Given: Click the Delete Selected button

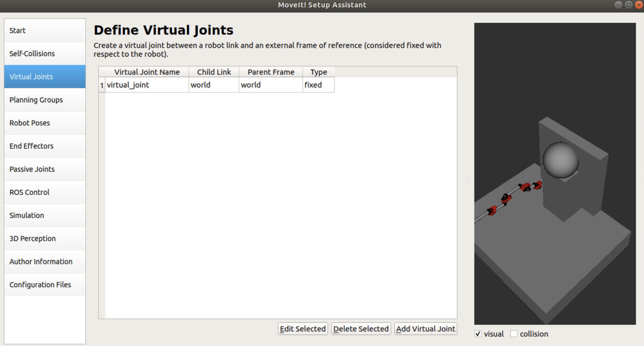Looking at the screenshot, I should coord(361,329).
